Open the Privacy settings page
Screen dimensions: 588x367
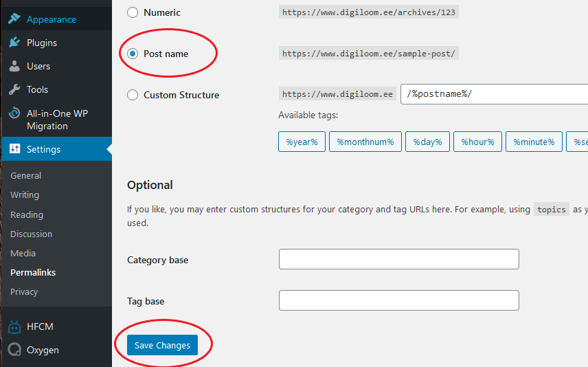click(x=24, y=291)
